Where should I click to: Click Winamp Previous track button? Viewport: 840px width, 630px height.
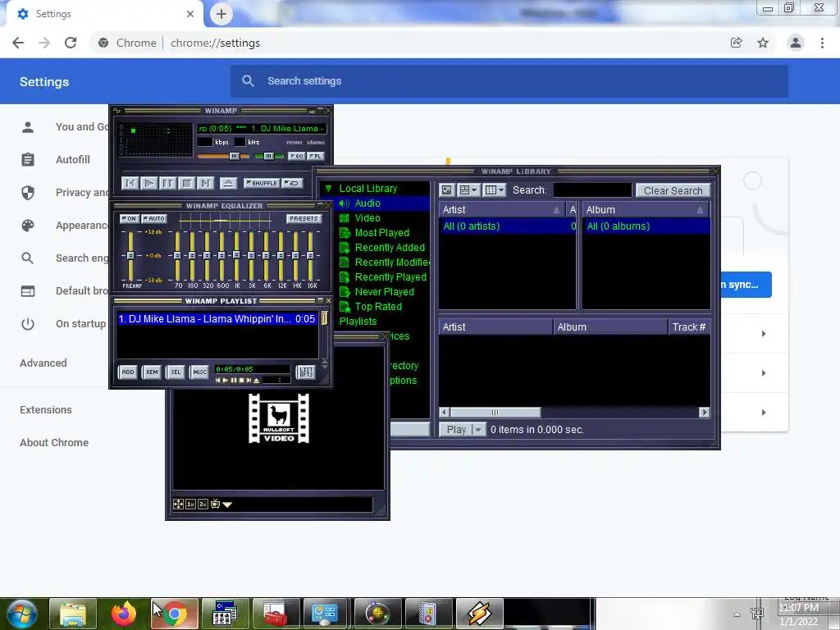pos(130,183)
